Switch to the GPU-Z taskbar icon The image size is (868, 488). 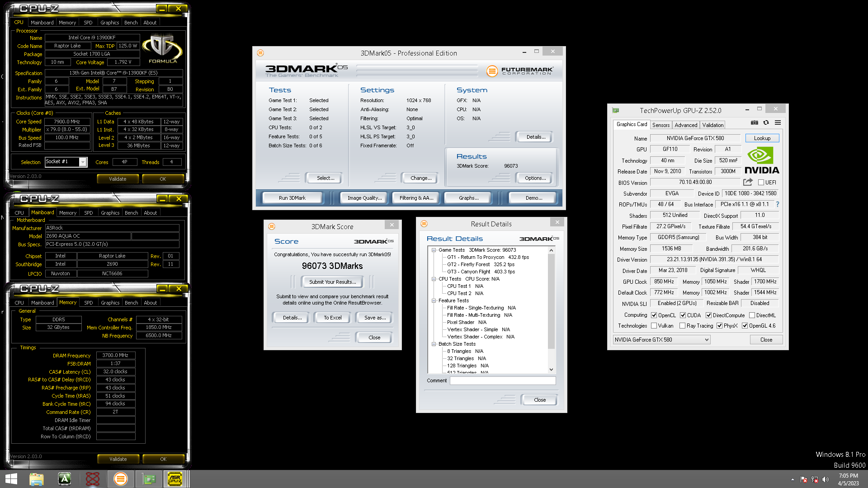point(149,479)
